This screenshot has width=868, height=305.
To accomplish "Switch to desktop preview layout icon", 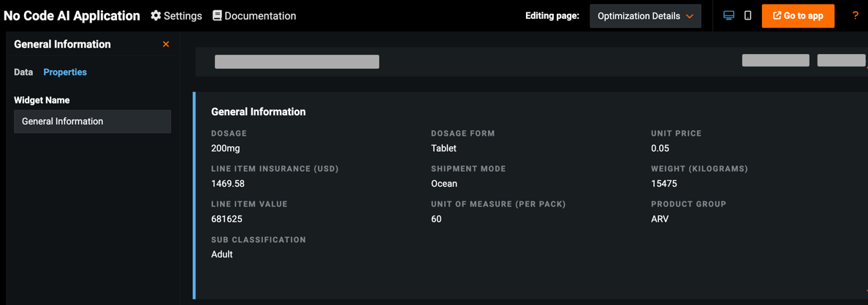I will [x=728, y=15].
